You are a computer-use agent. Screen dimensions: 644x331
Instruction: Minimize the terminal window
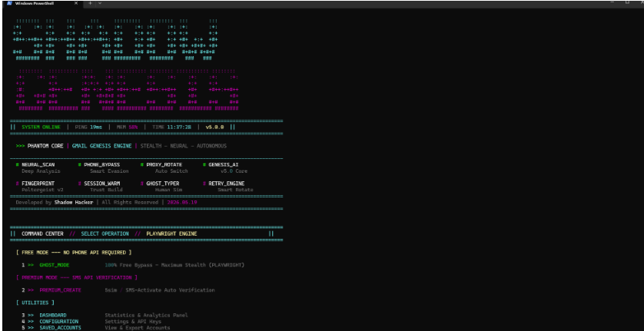(612, 2)
